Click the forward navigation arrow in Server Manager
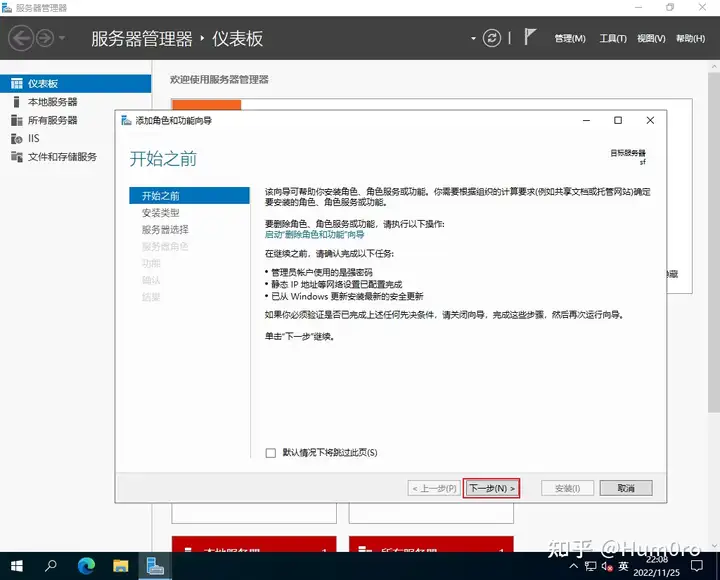This screenshot has height=580, width=720. 45,38
